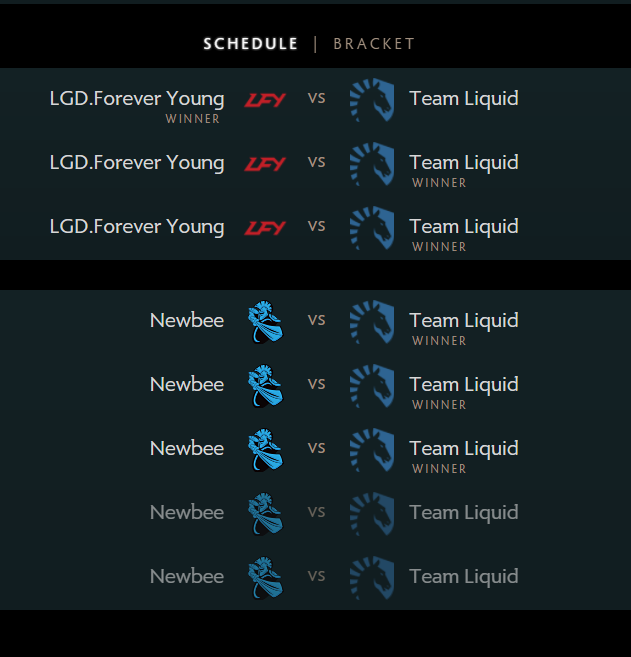631x657 pixels.
Task: Click dimmed Newbee logo in fourth Newbee match
Action: [x=266, y=514]
